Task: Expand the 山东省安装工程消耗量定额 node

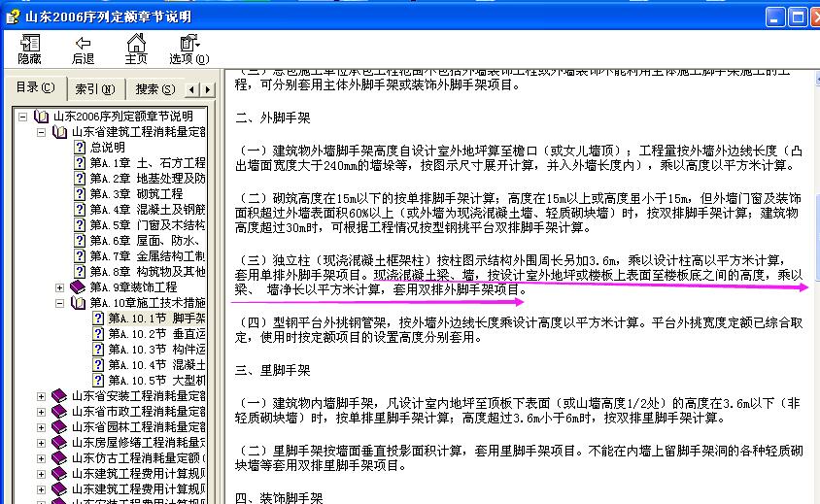Action: (x=41, y=396)
